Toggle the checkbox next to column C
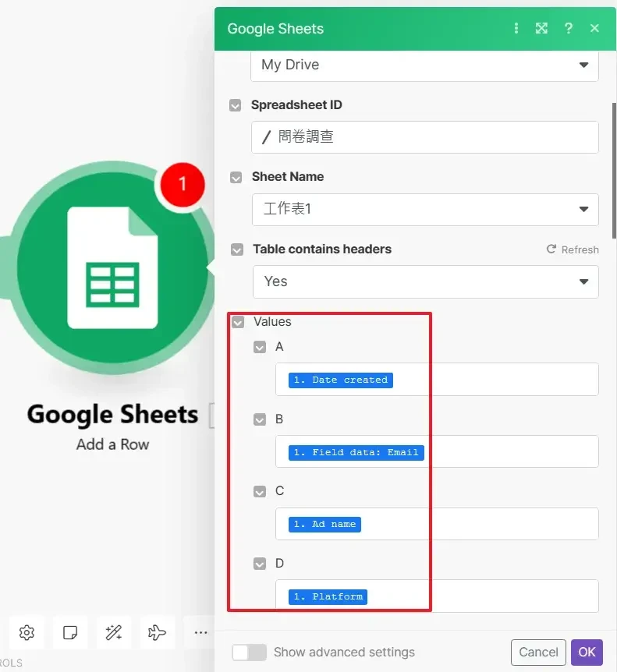Screen dimensions: 617x672 pos(260,492)
